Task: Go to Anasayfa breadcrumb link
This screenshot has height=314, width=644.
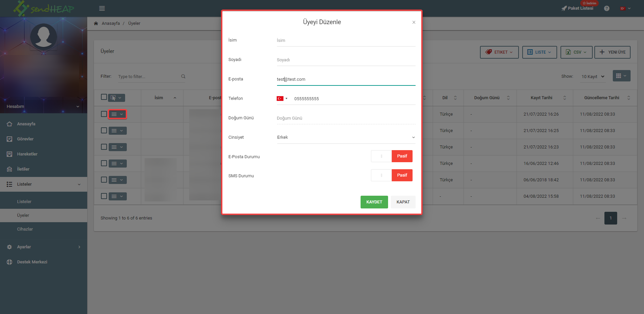Action: 111,23
